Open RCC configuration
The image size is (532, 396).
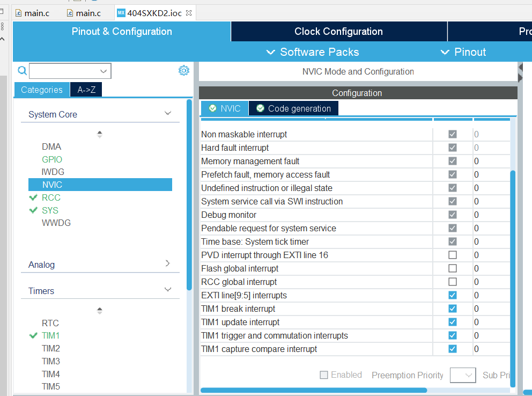[x=51, y=197]
